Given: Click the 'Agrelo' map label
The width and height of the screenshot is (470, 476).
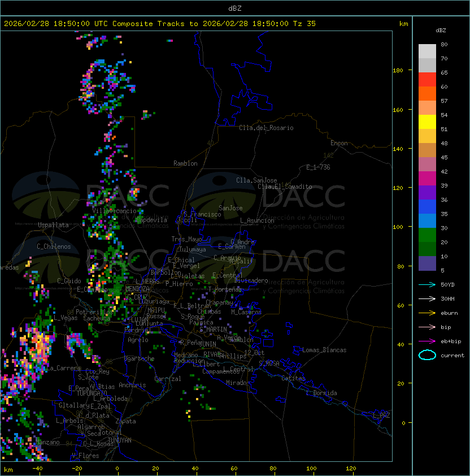Looking at the screenshot, I should [138, 340].
